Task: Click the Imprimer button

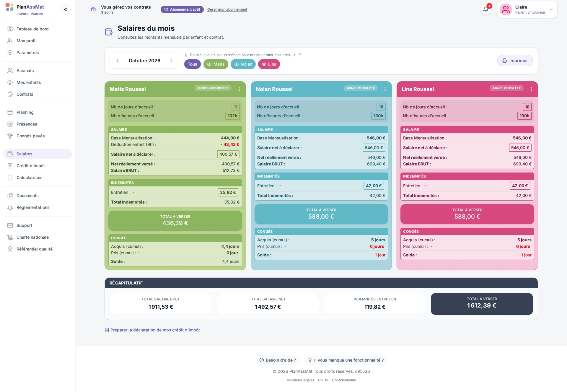Action: 515,61
